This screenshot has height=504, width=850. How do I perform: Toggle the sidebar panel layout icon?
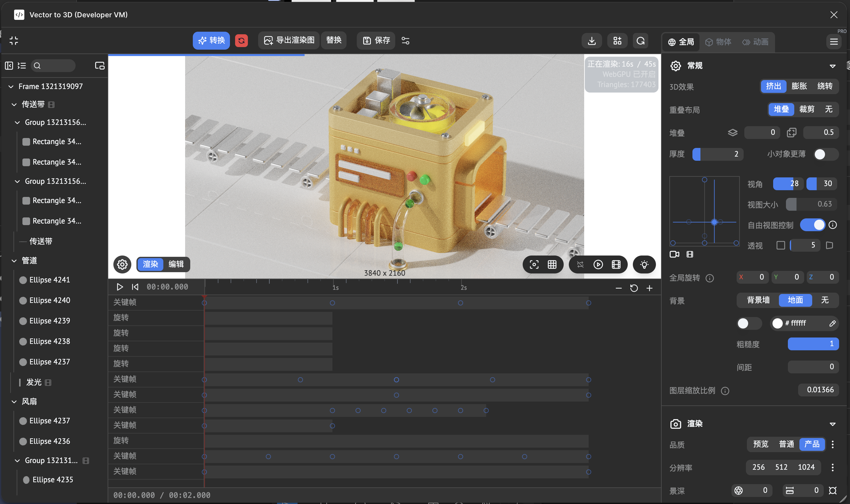point(9,66)
